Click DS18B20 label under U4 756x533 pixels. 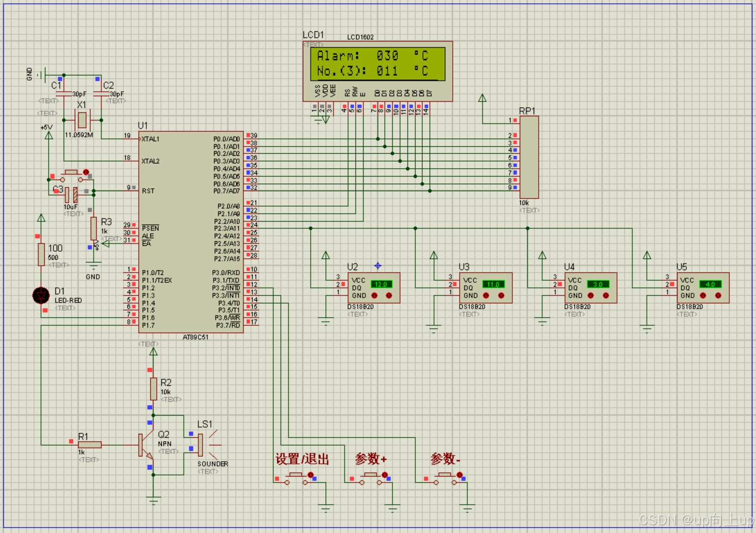click(x=577, y=307)
